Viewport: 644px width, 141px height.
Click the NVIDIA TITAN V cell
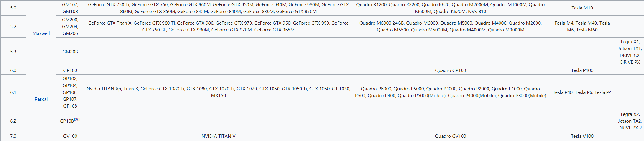[x=219, y=136]
